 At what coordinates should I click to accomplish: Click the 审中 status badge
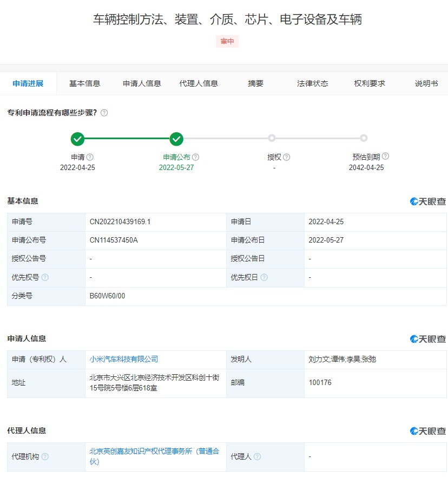click(x=227, y=42)
